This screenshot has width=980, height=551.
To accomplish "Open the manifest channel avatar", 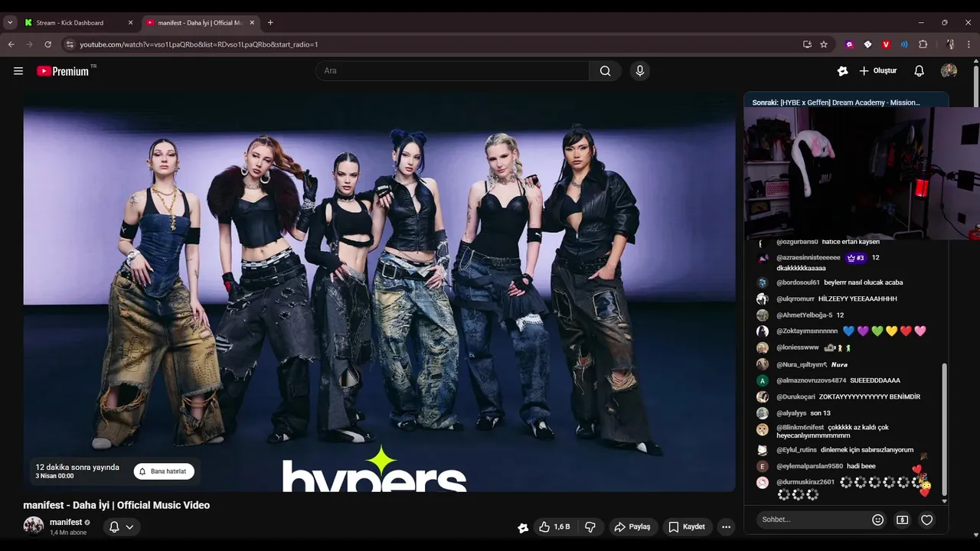I will click(34, 527).
